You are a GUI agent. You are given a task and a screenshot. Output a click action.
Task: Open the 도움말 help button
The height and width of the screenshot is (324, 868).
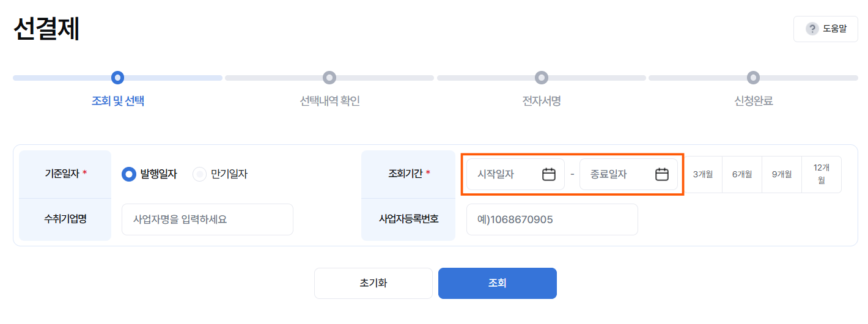pyautogui.click(x=826, y=29)
